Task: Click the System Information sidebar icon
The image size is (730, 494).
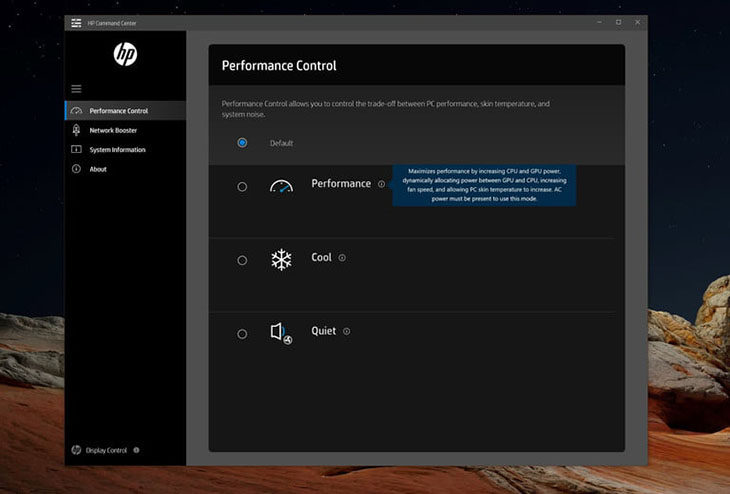Action: tap(76, 150)
